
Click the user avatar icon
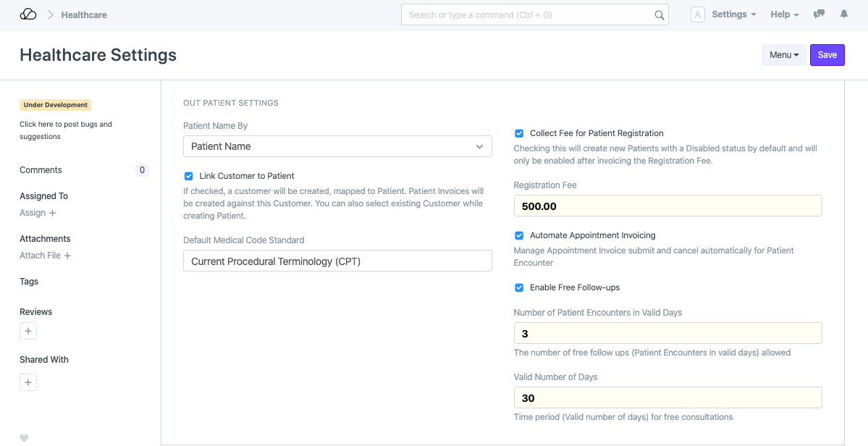tap(697, 14)
